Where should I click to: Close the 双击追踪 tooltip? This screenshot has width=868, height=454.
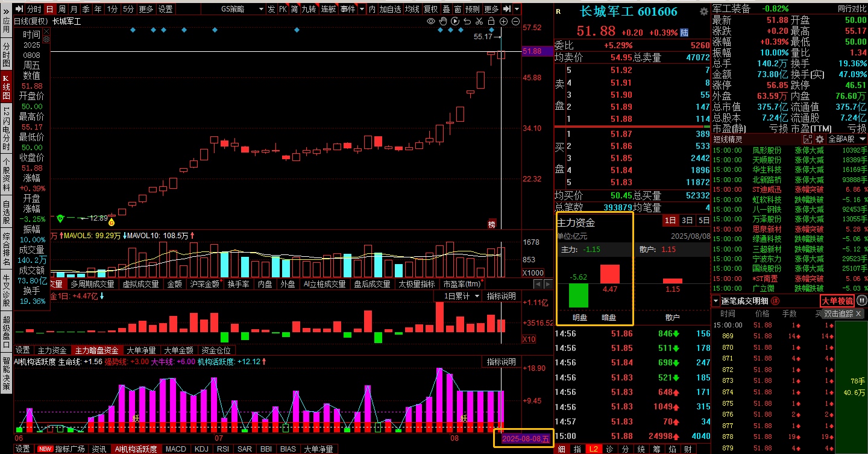(859, 314)
